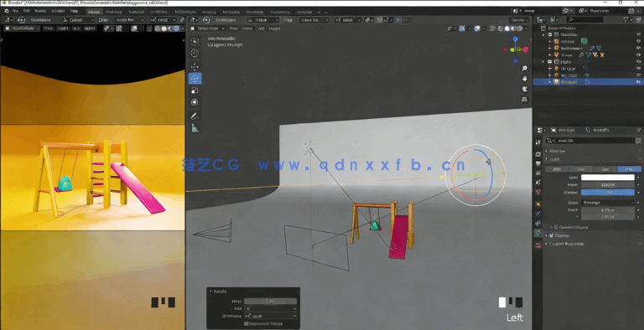The width and height of the screenshot is (644, 330).
Task: Toggle the eye icon of first outliner collection
Action: [638, 34]
